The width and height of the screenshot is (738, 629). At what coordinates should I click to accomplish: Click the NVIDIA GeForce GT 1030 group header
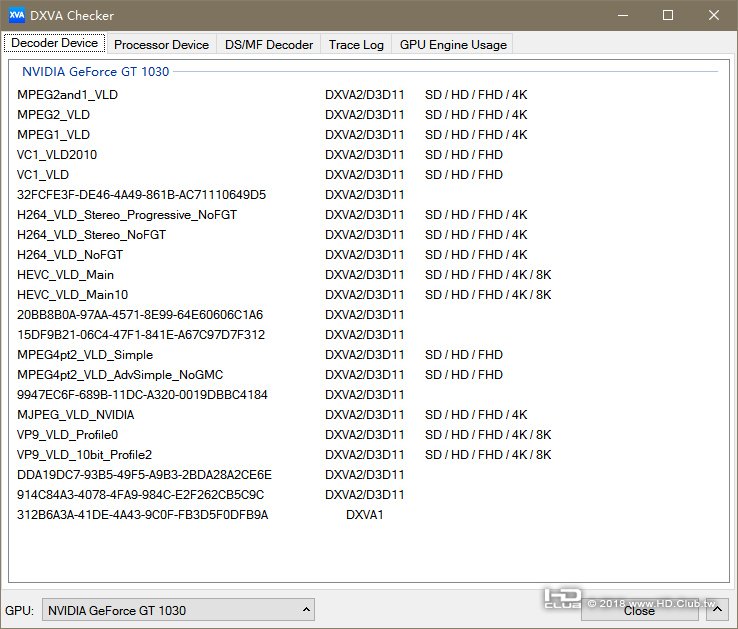click(x=96, y=72)
